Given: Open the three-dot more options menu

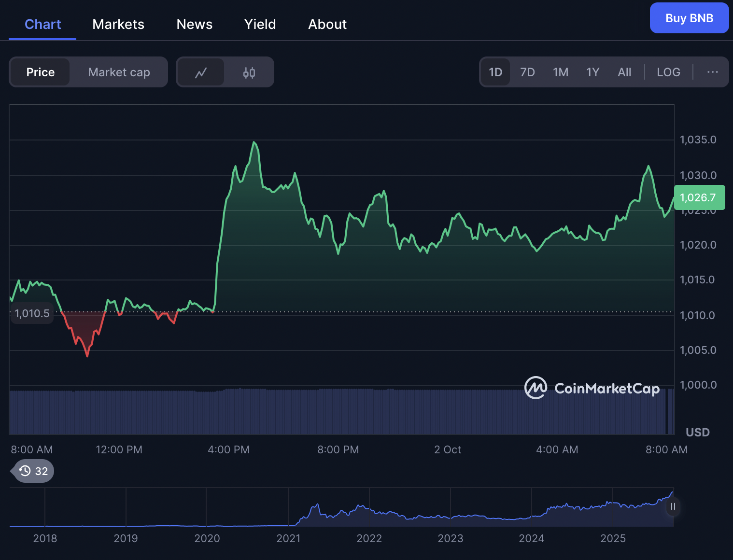Looking at the screenshot, I should coord(712,72).
